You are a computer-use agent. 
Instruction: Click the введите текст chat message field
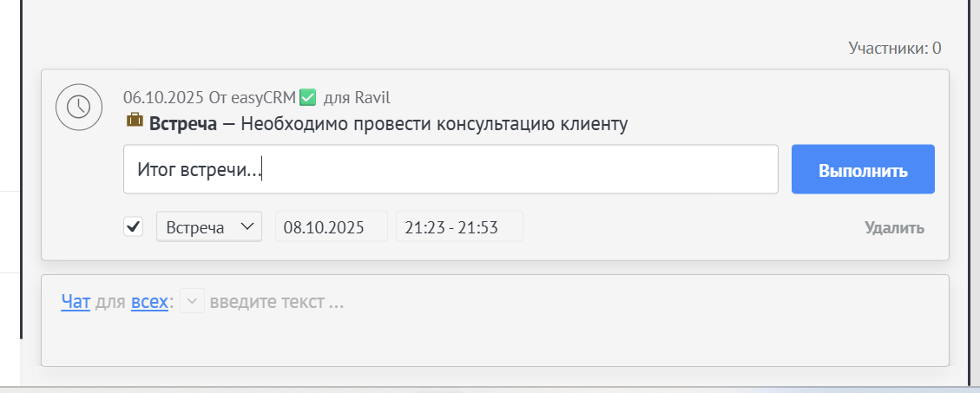[278, 303]
